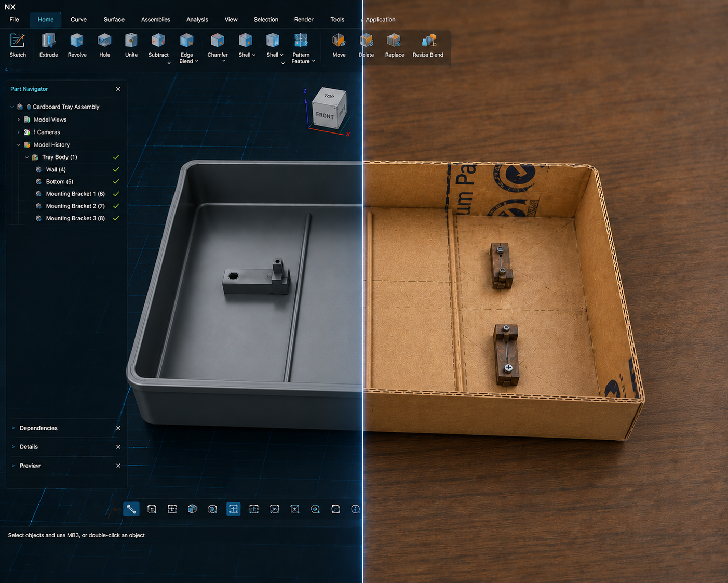Open the Assemblies tab
The width and height of the screenshot is (728, 583).
(x=156, y=19)
